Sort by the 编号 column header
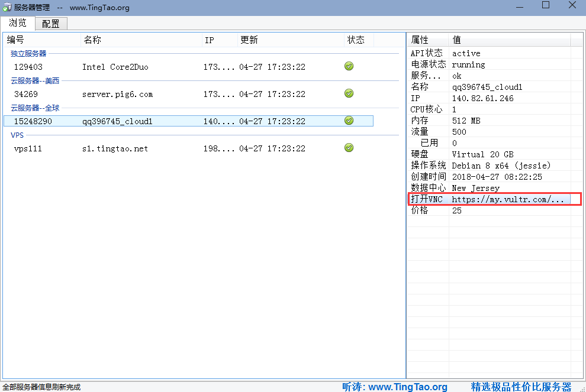The image size is (586, 392). 42,40
